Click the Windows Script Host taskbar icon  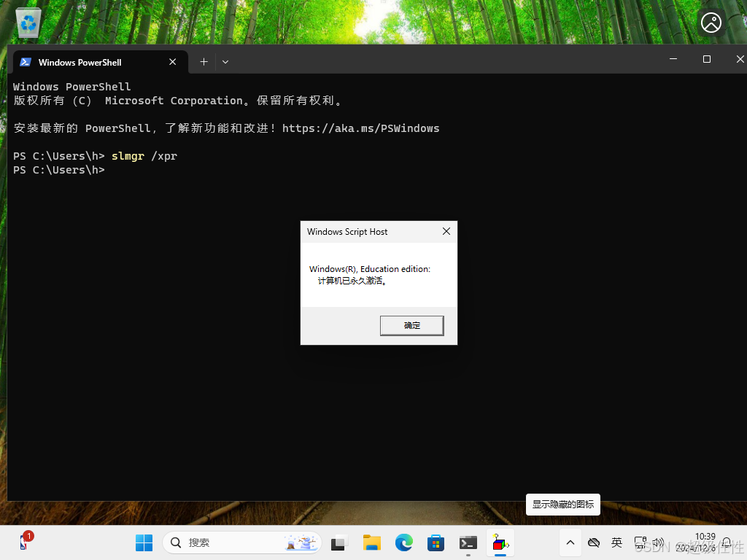(500, 542)
